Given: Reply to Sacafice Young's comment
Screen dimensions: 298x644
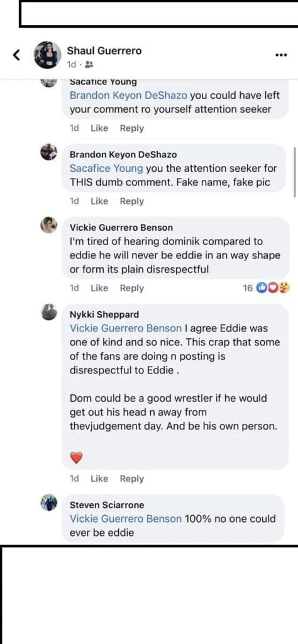Looking at the screenshot, I should (x=132, y=128).
